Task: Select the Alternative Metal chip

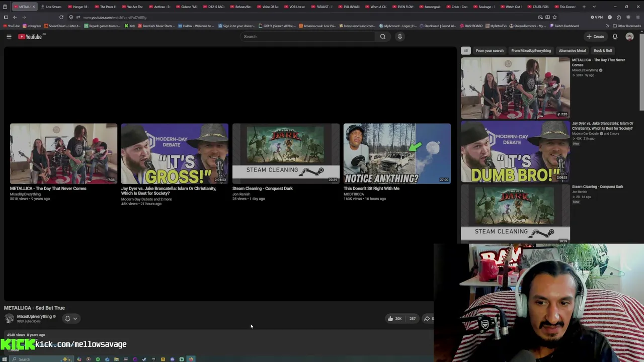Action: (x=572, y=51)
